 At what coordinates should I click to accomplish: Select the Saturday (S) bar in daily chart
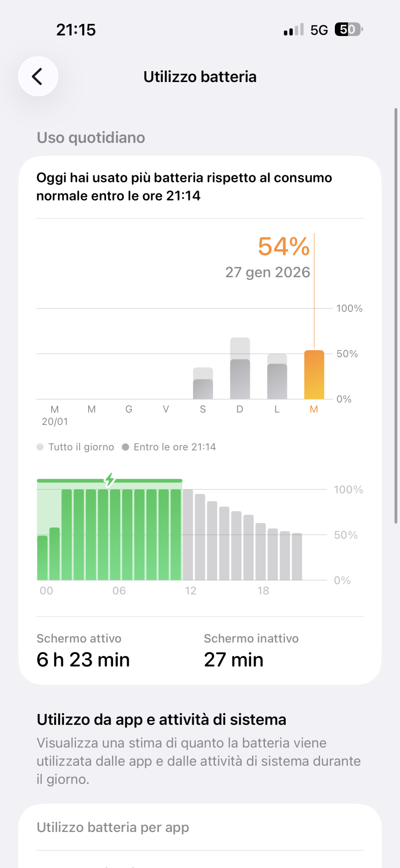tap(203, 383)
